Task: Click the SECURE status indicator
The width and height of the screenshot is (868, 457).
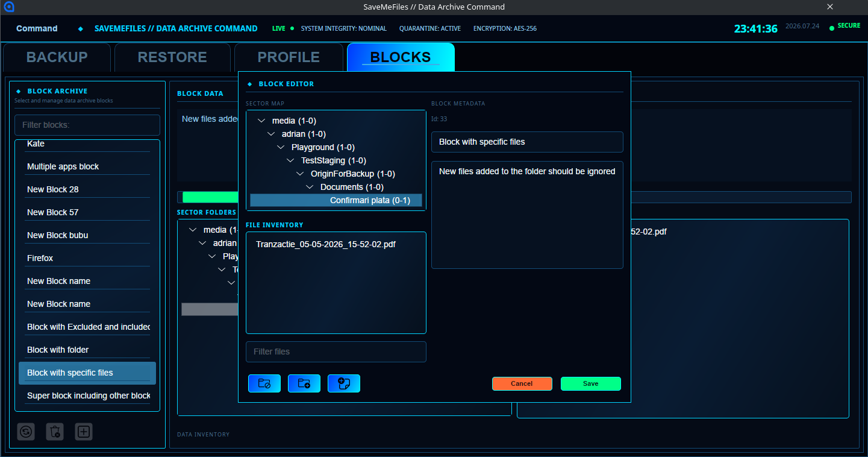Action: pos(845,26)
